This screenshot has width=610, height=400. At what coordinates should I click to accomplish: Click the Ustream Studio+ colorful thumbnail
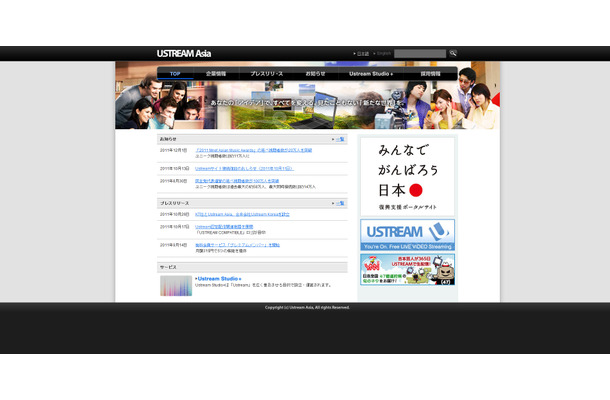click(176, 286)
